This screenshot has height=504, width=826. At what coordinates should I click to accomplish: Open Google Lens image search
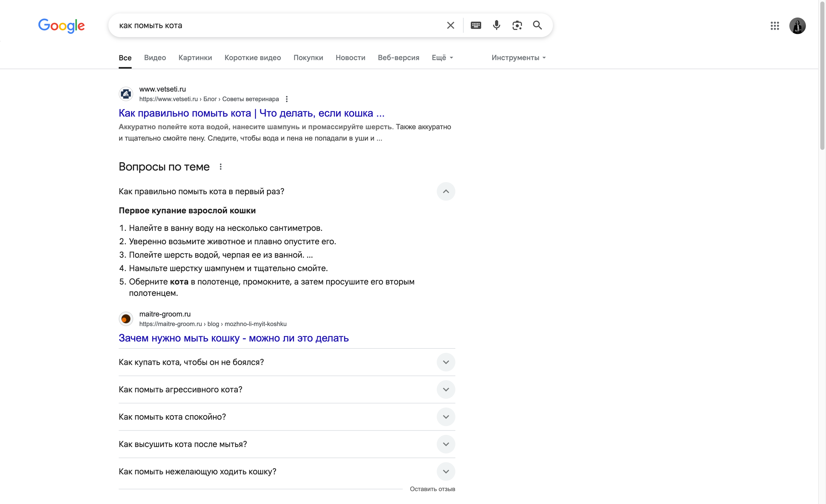[x=517, y=26]
